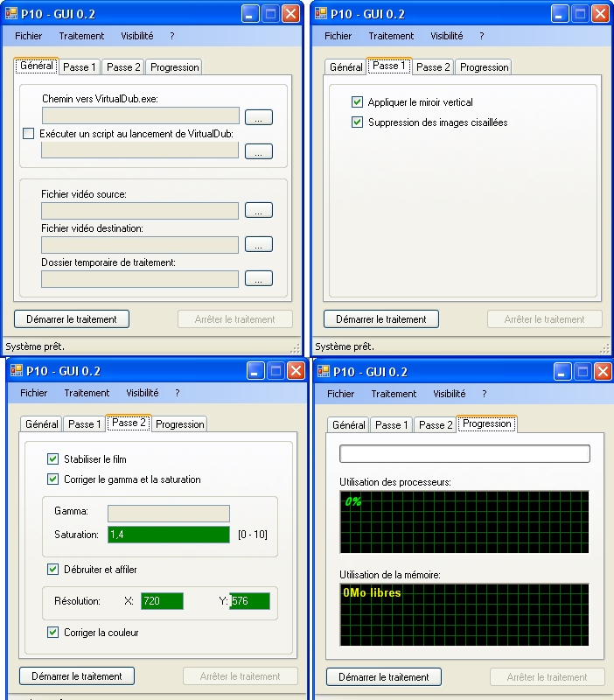Open Traitement menu in the Passe 1 window
This screenshot has width=614, height=700.
(391, 36)
